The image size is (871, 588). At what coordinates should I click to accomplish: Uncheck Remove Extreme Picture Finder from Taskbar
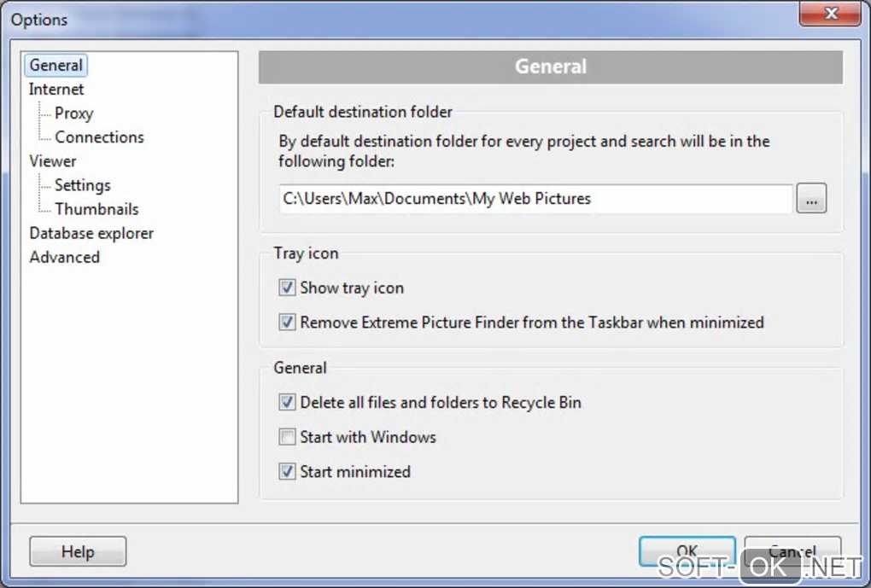tap(288, 323)
